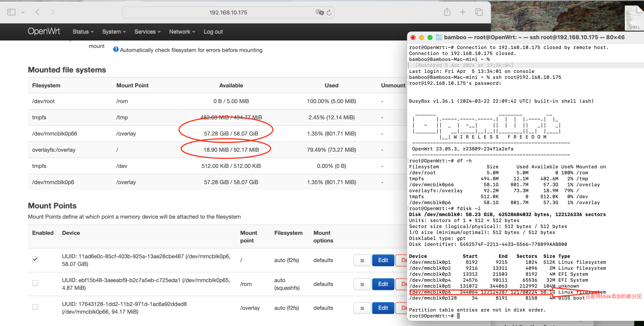Click the translate icon in address bar

pos(319,13)
